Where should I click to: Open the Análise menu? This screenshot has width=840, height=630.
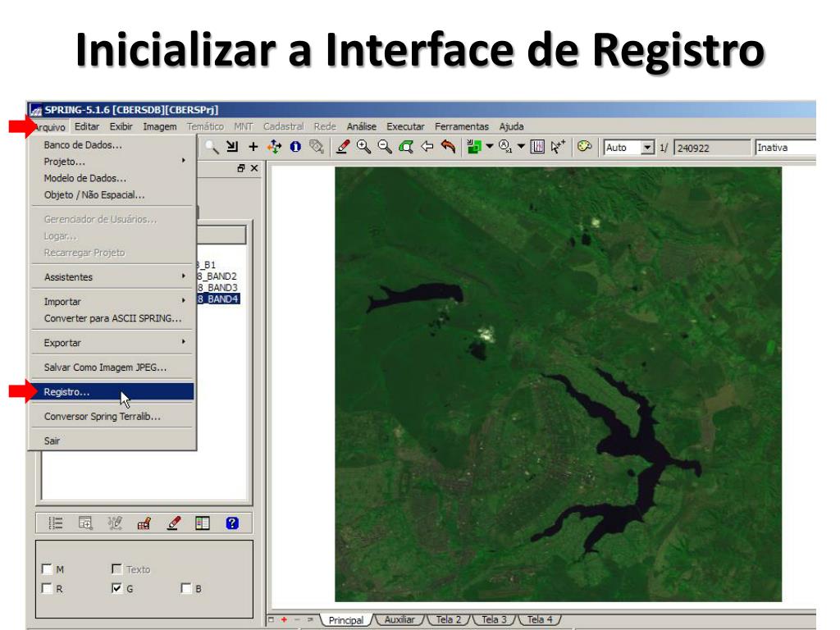coord(362,126)
